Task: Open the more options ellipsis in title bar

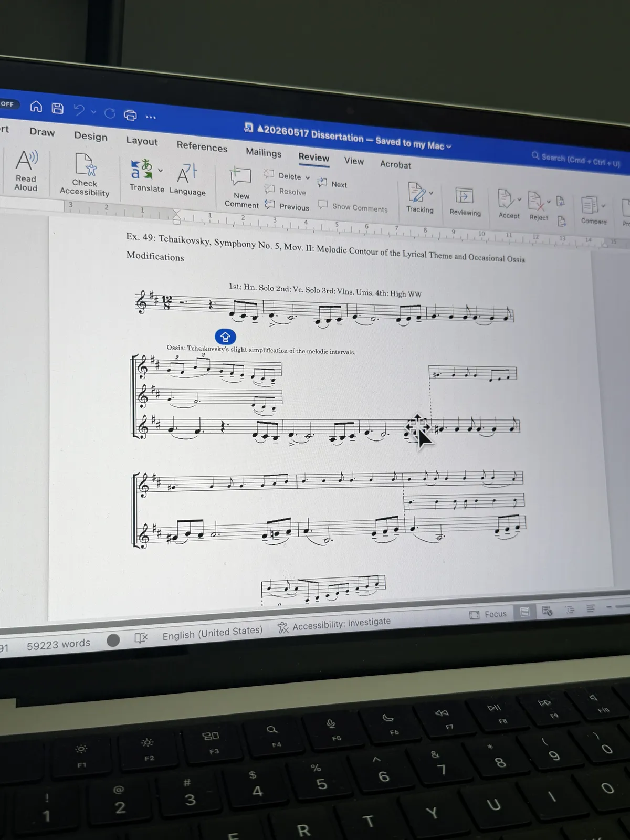Action: pos(151,117)
